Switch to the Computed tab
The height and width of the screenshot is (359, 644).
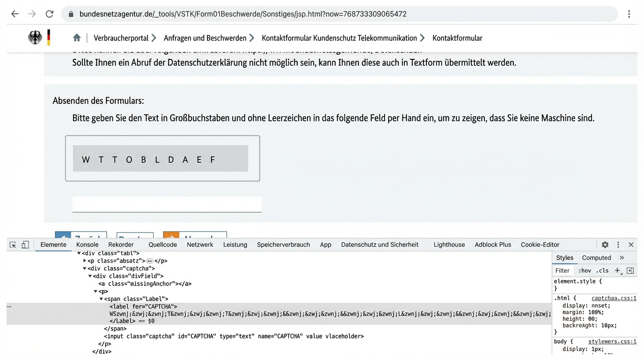click(596, 258)
